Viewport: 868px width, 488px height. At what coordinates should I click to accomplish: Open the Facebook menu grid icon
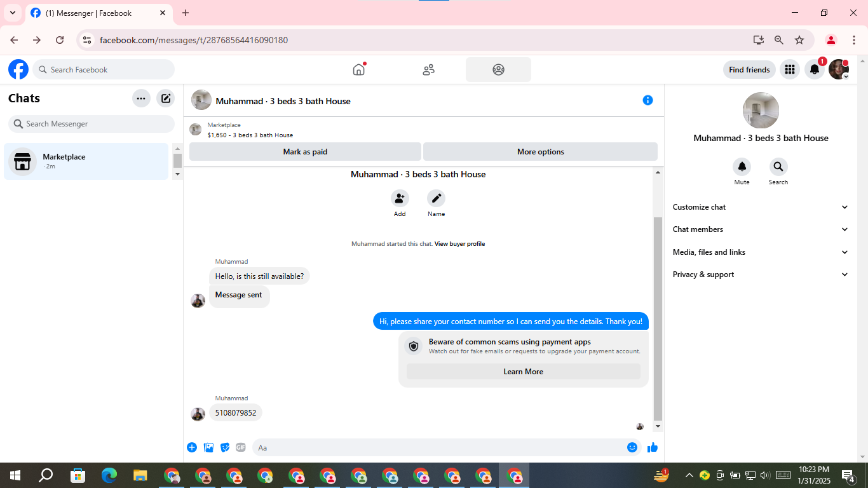(x=789, y=69)
